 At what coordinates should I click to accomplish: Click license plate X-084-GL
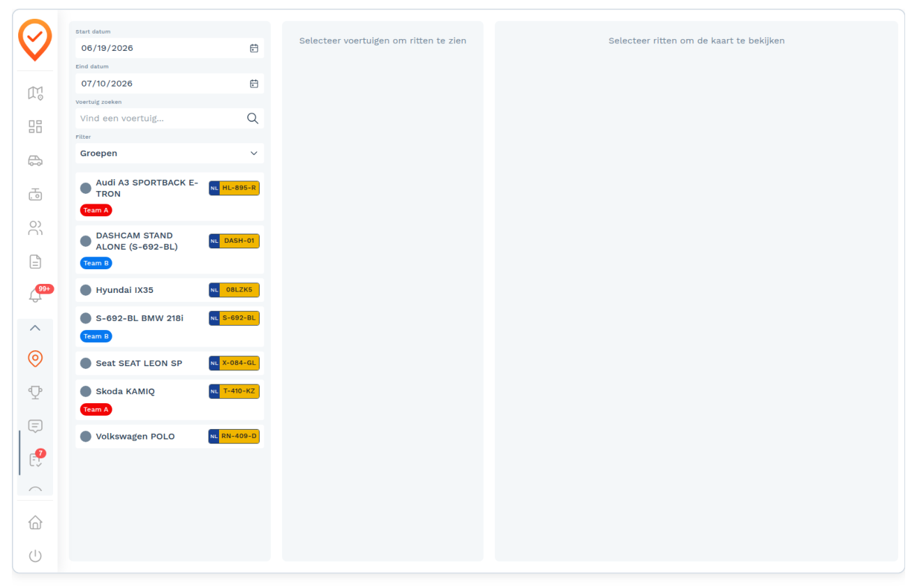234,363
